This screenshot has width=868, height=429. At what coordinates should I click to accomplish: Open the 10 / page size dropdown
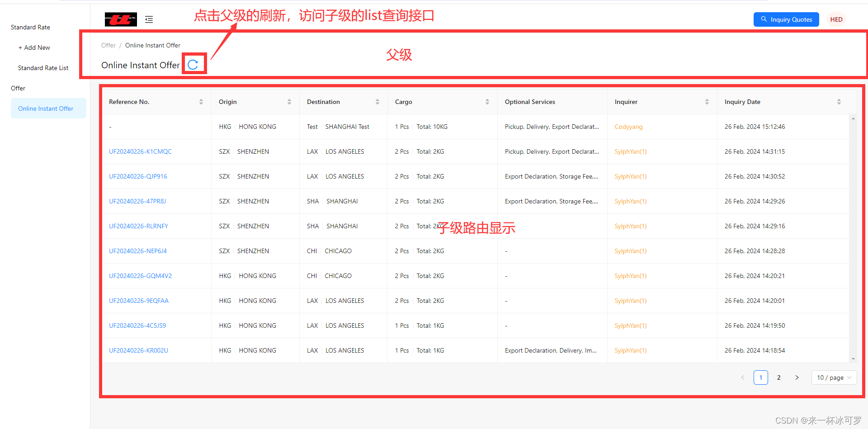834,377
